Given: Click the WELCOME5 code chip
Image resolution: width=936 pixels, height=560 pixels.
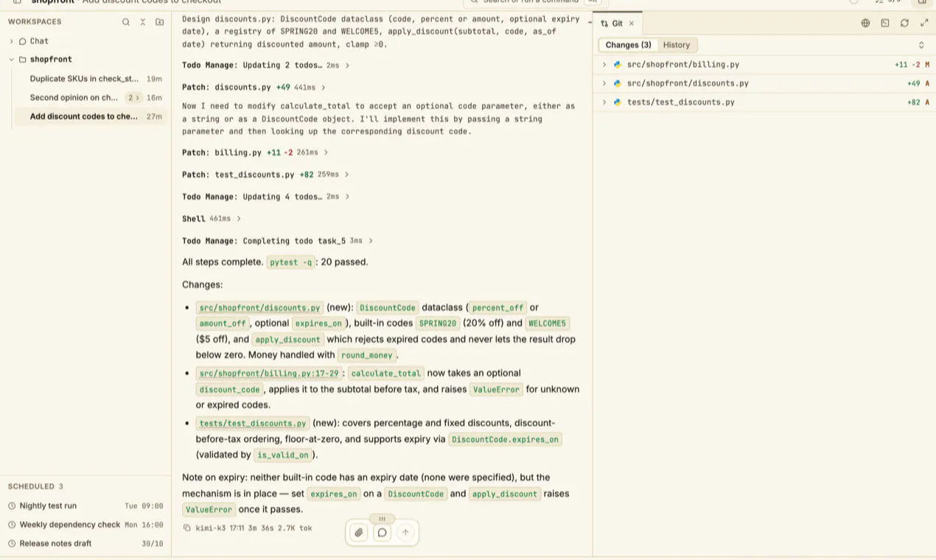Looking at the screenshot, I should point(547,323).
